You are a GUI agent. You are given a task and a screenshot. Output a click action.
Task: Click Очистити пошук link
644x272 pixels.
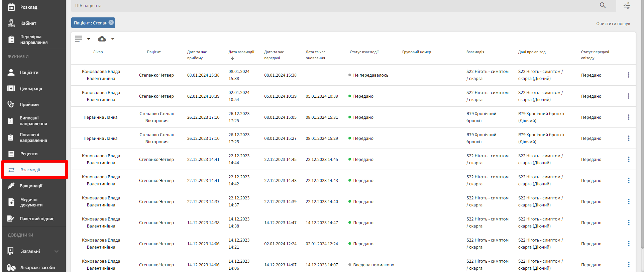(613, 24)
